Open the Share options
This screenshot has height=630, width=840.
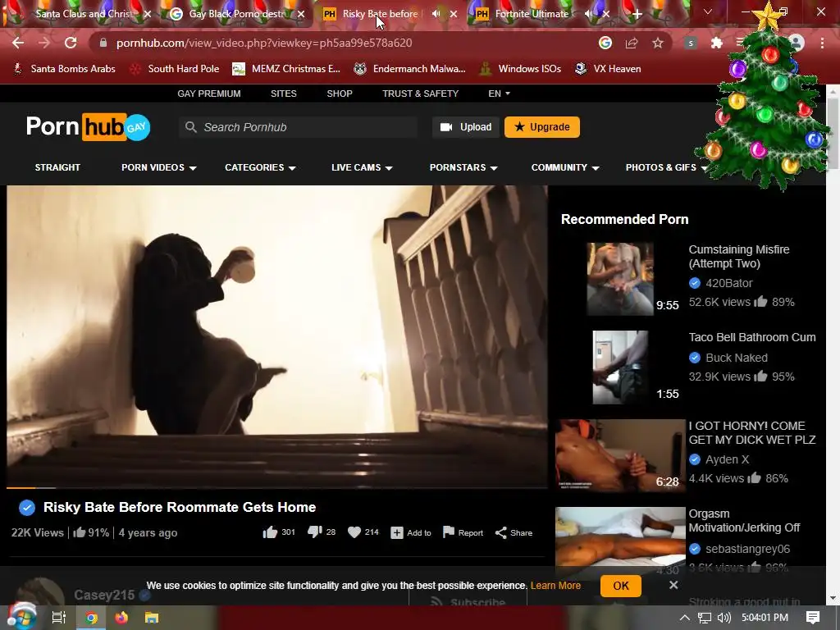(x=514, y=532)
